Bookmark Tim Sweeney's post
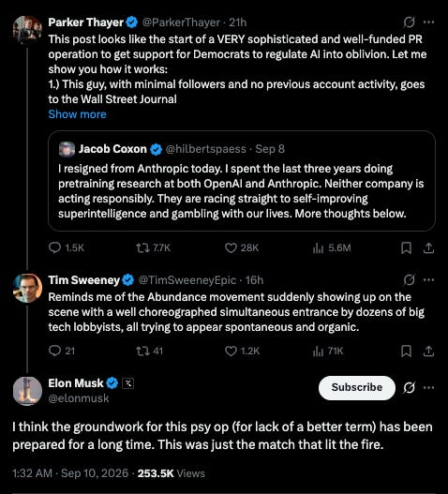Screen dimensions: 448x494 (406, 351)
